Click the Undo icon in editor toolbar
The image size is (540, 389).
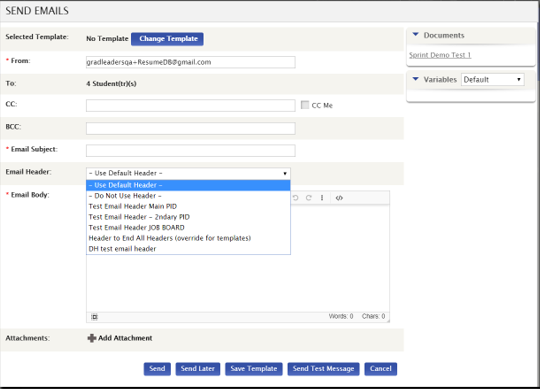pyautogui.click(x=295, y=198)
